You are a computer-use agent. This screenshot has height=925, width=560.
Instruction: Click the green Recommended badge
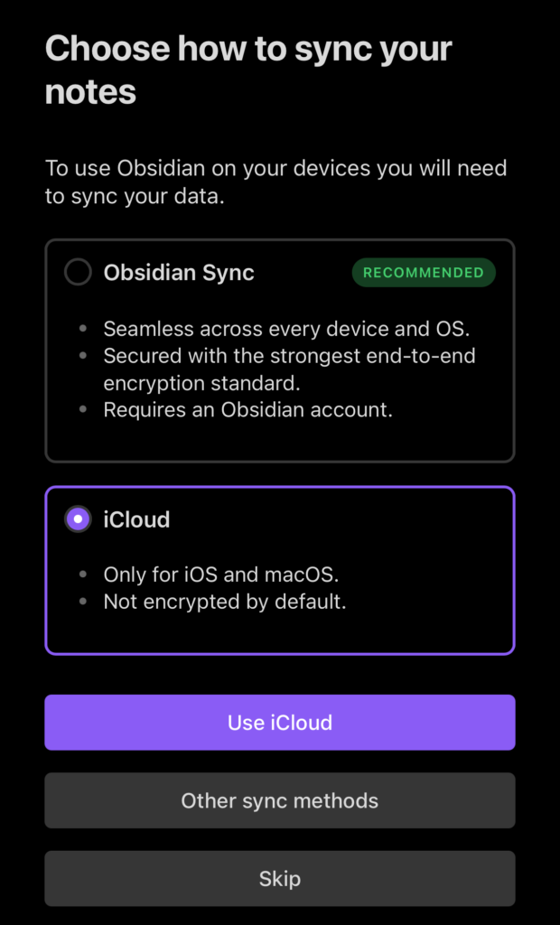pos(424,272)
